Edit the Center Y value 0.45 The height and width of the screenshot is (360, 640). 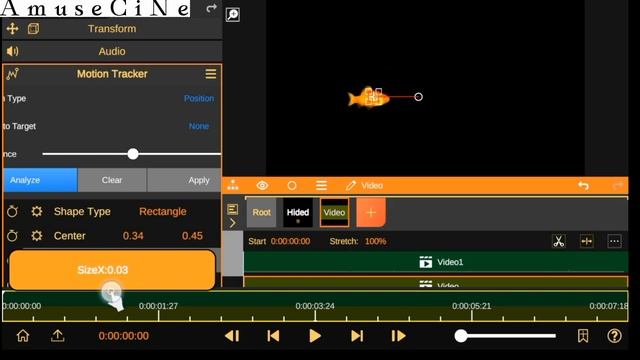(192, 236)
